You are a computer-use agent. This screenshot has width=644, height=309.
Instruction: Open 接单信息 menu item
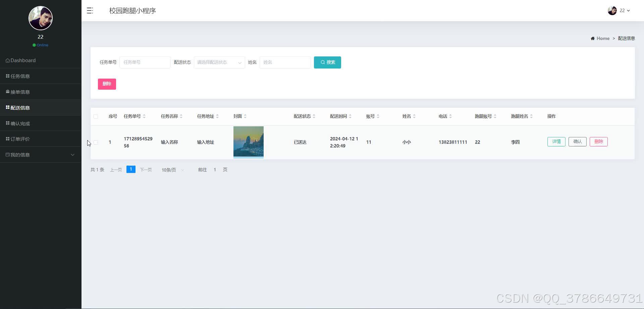coord(41,92)
